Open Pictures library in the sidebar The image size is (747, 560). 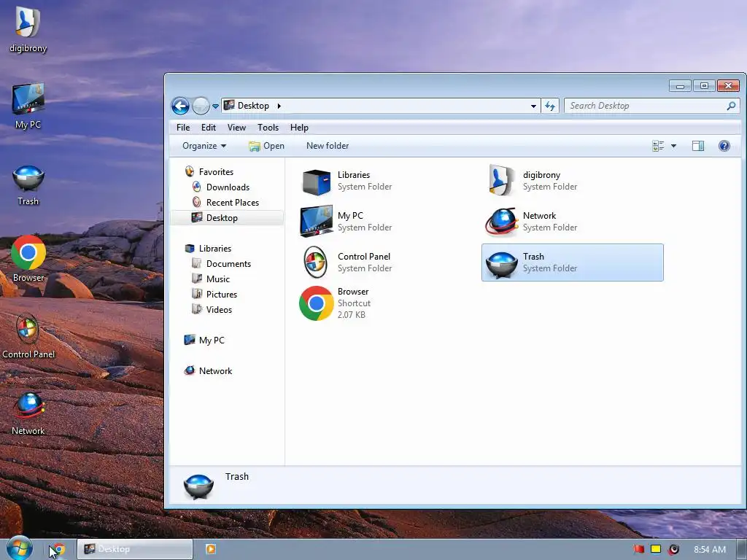pos(222,295)
